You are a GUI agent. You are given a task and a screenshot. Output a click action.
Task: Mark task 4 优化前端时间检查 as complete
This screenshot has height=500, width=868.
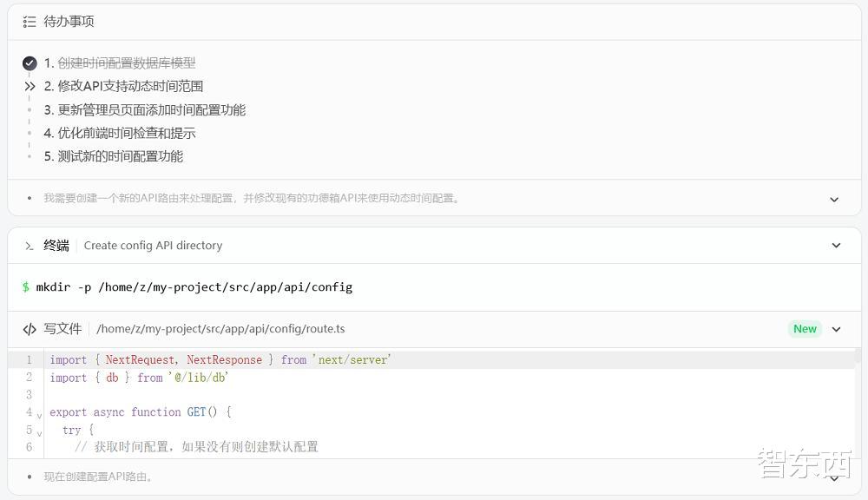[28, 133]
